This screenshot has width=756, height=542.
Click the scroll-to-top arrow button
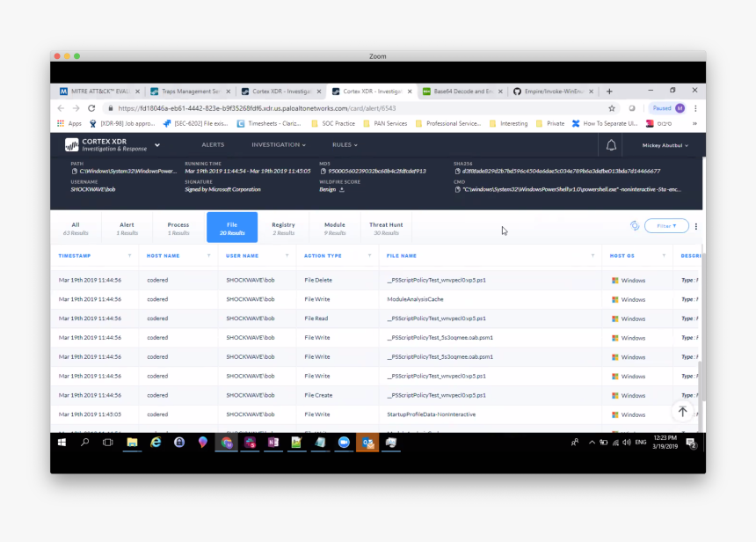pyautogui.click(x=682, y=412)
